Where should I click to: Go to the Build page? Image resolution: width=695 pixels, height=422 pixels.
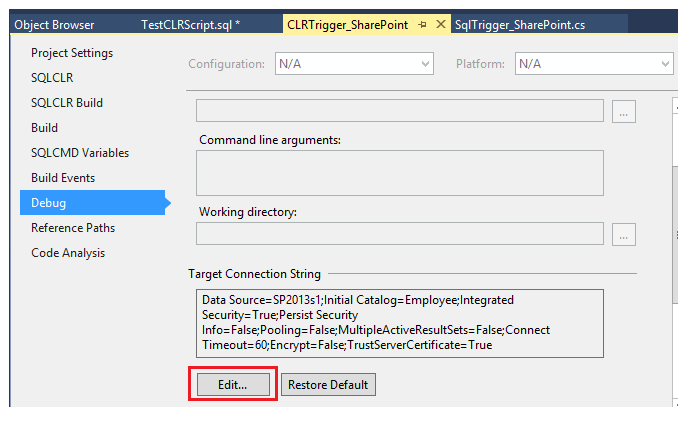pos(44,128)
